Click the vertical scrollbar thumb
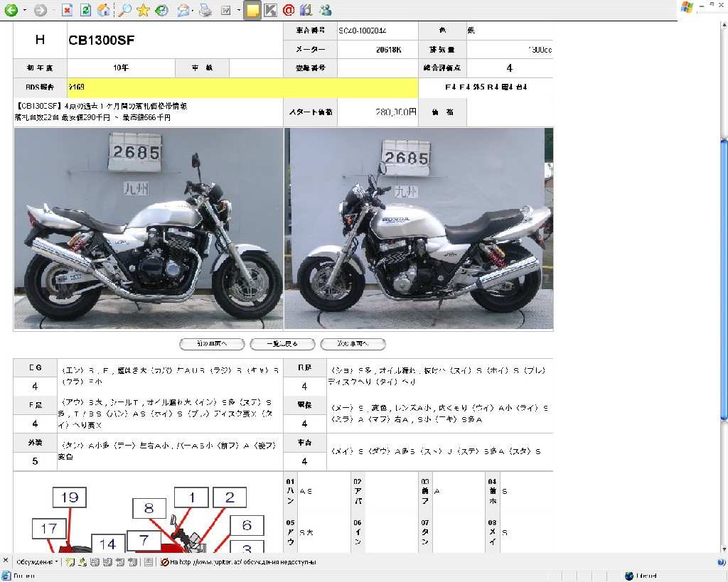Image resolution: width=728 pixels, height=582 pixels. (x=724, y=280)
